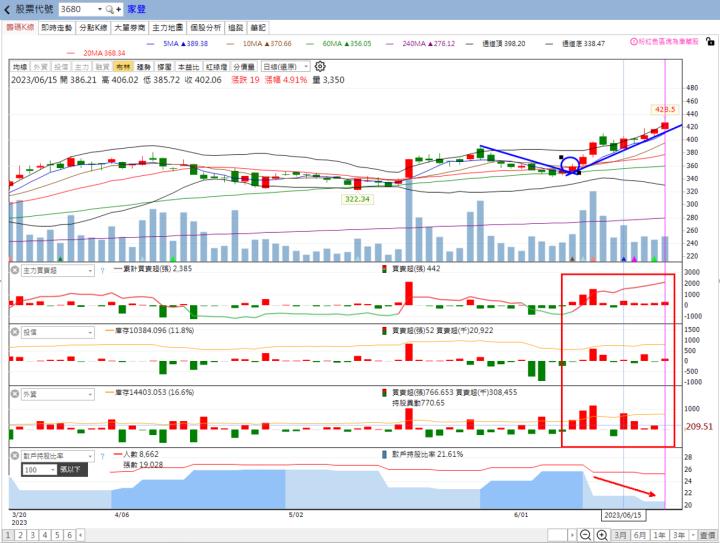The height and width of the screenshot is (543, 720).
Task: Click the 20MA 368.34 legend entry
Action: tap(96, 53)
